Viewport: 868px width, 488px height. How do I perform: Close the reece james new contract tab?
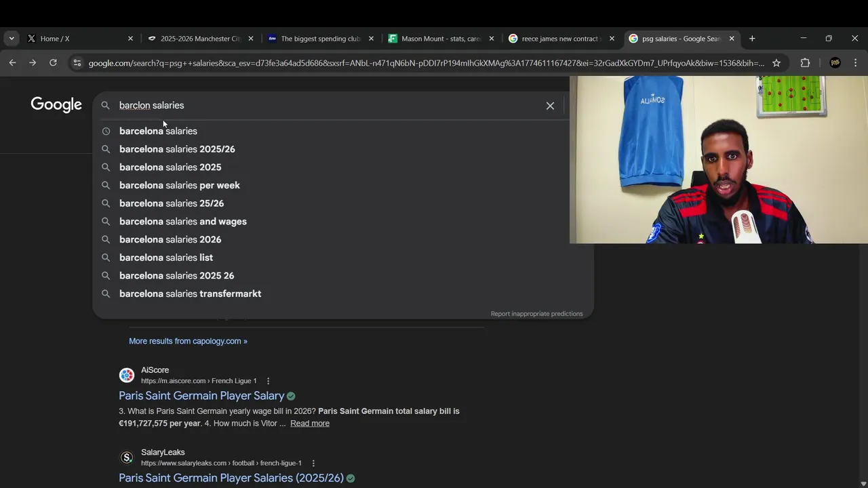[x=612, y=39]
